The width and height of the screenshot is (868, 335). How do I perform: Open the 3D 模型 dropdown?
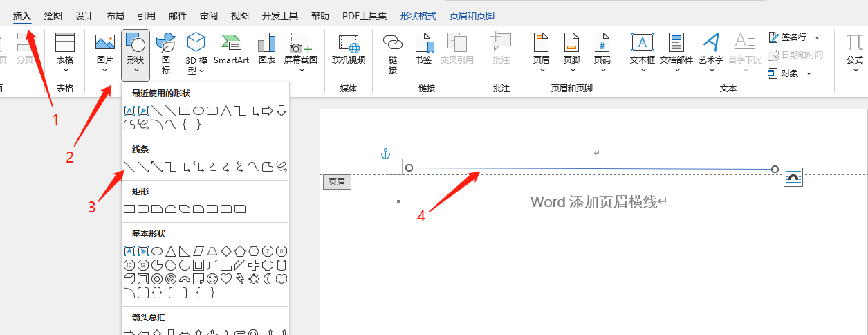[196, 53]
